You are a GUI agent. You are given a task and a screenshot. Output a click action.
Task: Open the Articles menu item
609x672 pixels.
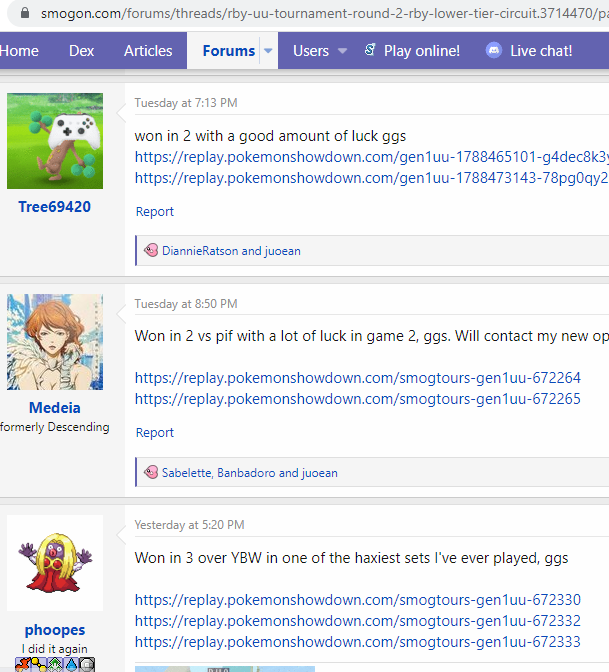[x=148, y=51]
